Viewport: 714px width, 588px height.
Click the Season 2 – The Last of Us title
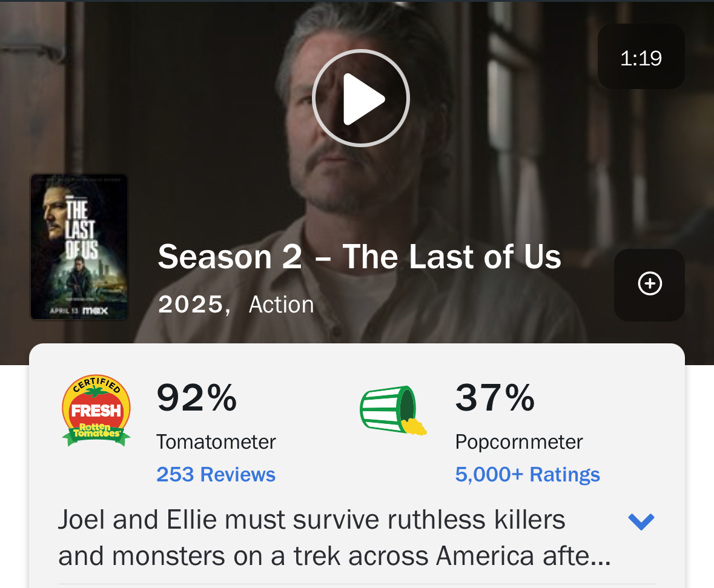[x=359, y=256]
